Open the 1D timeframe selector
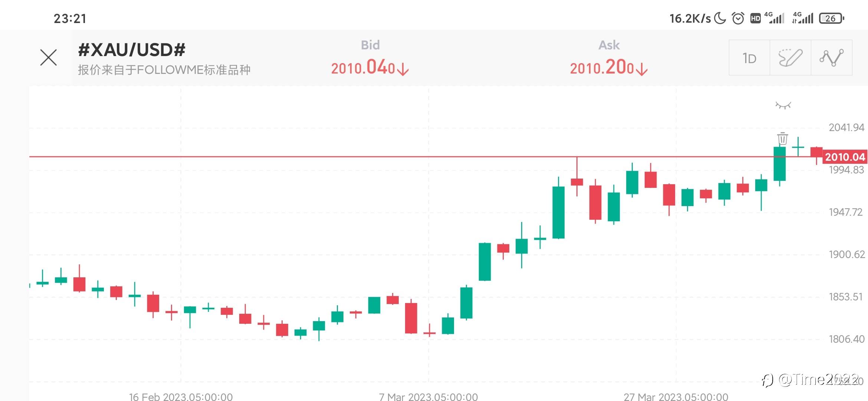The height and width of the screenshot is (401, 868). (x=749, y=58)
